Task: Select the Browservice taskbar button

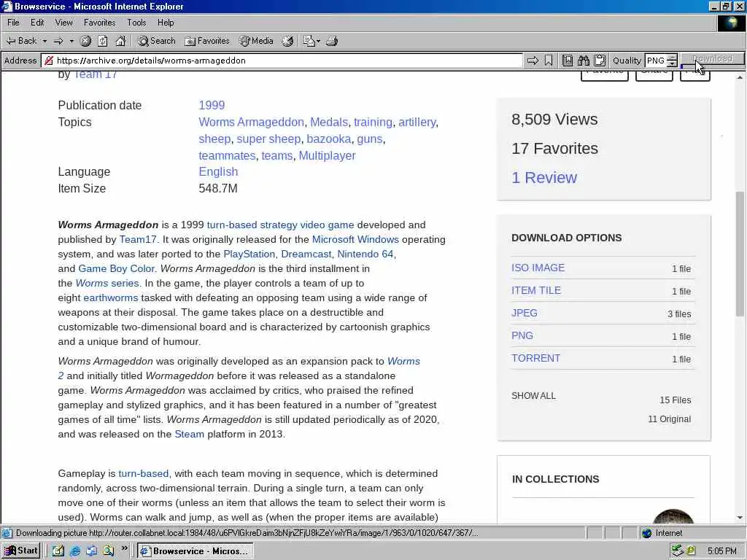Action: [196, 551]
